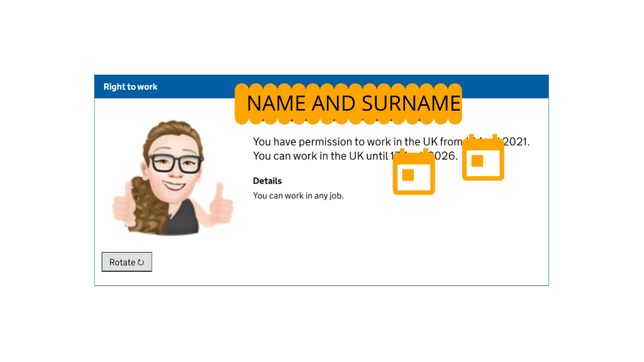Click the 'Right to work' header title
Image resolution: width=644 pixels, height=362 pixels.
(x=130, y=87)
